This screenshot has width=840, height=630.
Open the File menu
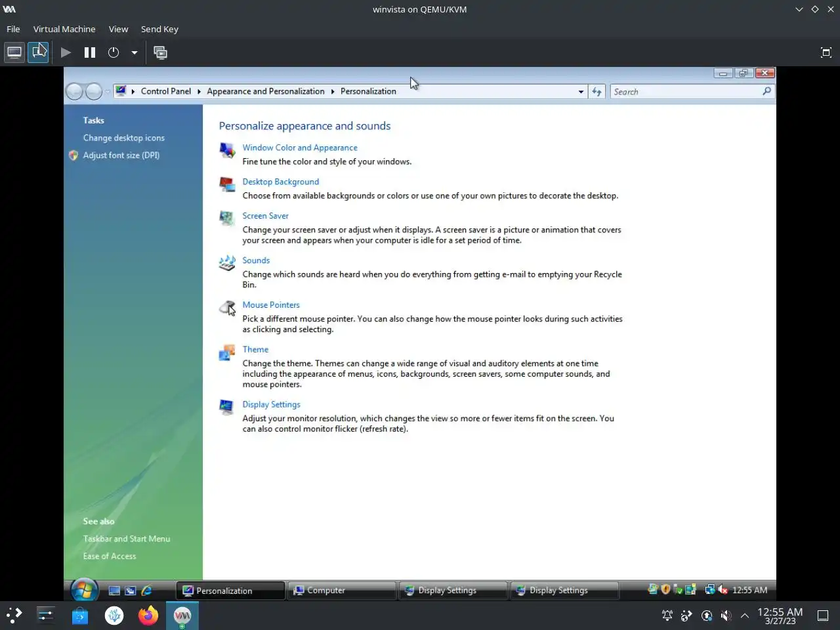pyautogui.click(x=13, y=29)
